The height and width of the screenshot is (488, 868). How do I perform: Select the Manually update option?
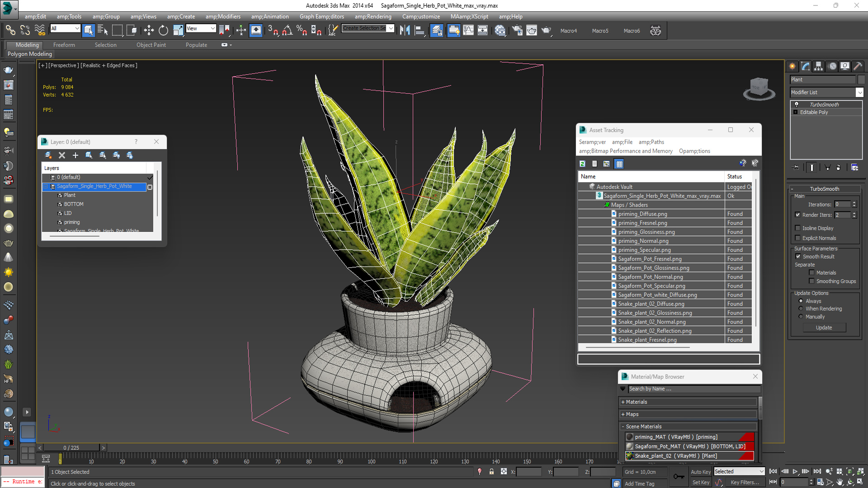pyautogui.click(x=801, y=317)
